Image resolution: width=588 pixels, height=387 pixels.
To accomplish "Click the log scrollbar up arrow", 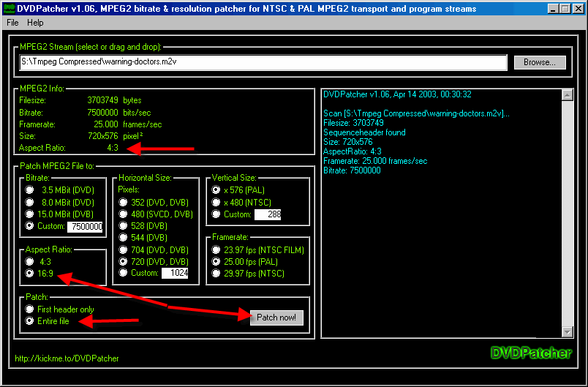I will 568,95.
